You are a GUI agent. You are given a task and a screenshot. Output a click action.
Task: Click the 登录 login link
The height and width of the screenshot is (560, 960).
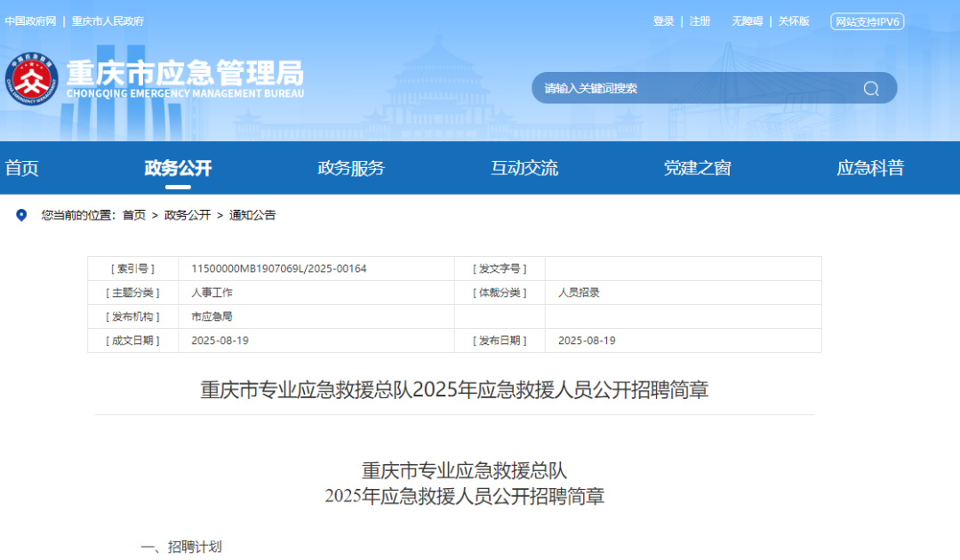click(x=663, y=21)
